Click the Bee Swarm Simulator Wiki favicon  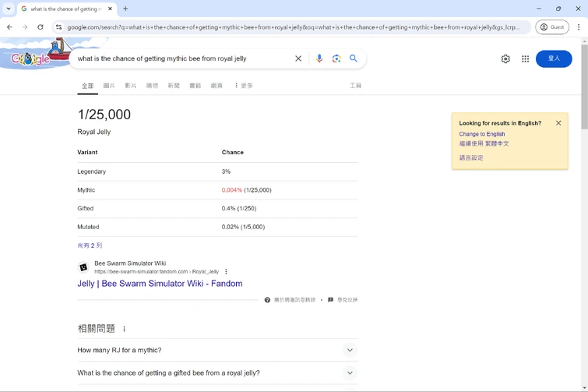pos(83,267)
